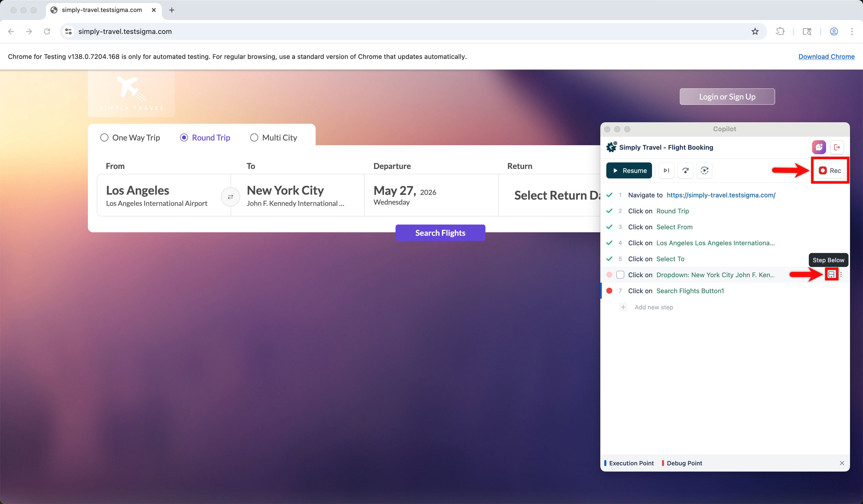Screen dimensions: 863x504
Task: Click the site information icon in address bar
Action: coord(68,31)
